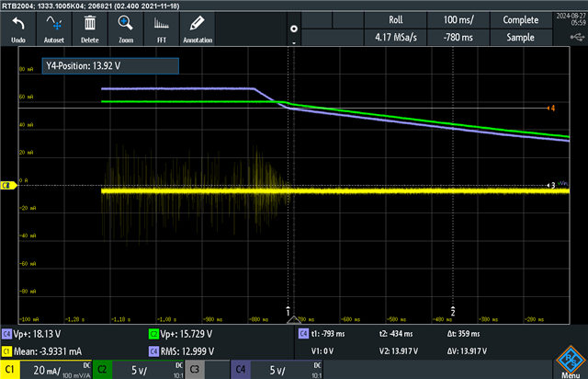The height and width of the screenshot is (379, 588).
Task: Run Autoset from the toolbar
Action: (54, 29)
